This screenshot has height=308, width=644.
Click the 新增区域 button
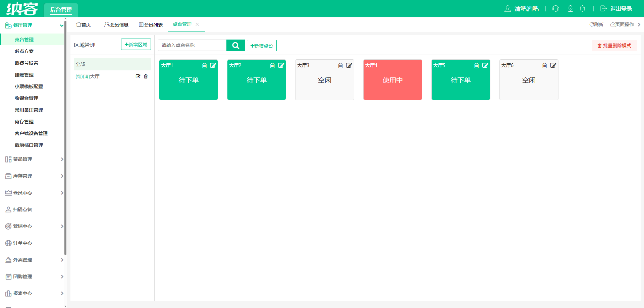[136, 44]
